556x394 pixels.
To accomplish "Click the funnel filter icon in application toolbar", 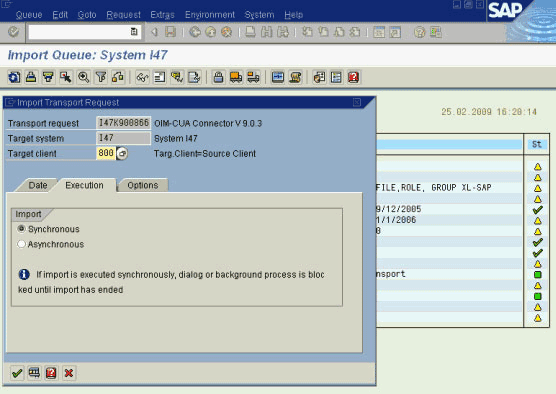I will pyautogui.click(x=101, y=77).
